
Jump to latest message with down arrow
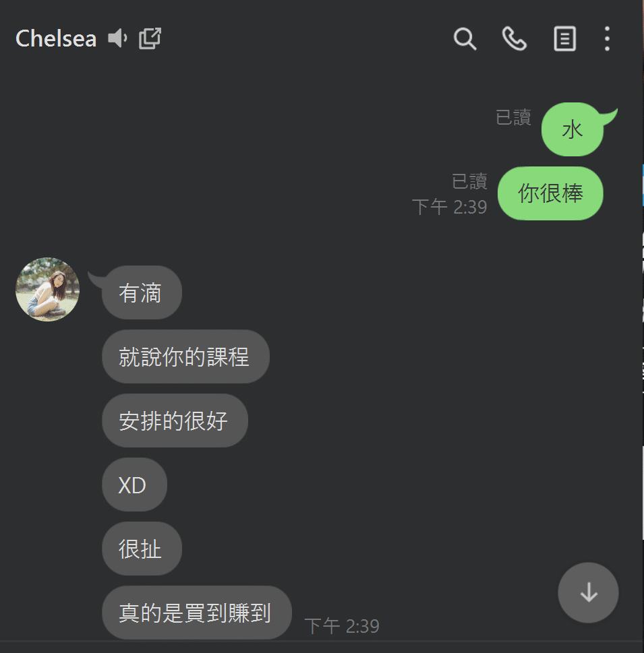click(588, 592)
